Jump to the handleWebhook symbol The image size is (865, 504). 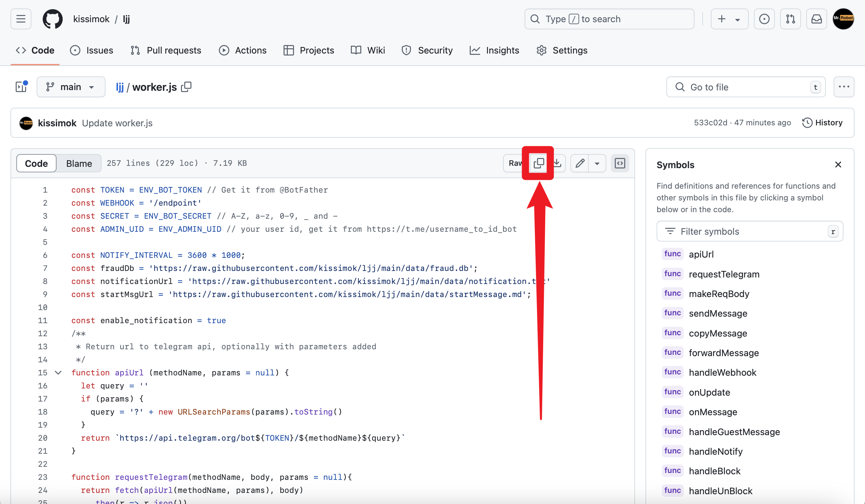click(x=722, y=372)
